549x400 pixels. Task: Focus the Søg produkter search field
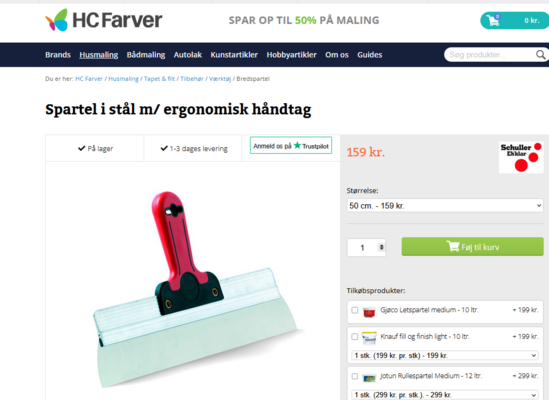490,55
